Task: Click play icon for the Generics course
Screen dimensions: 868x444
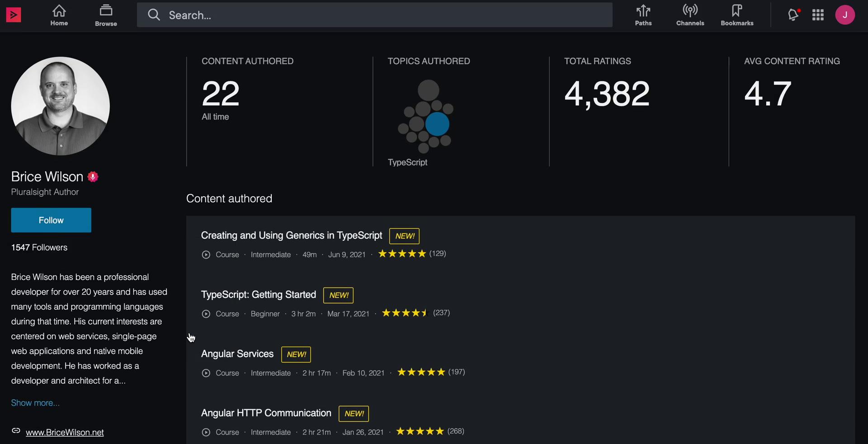Action: coord(206,255)
